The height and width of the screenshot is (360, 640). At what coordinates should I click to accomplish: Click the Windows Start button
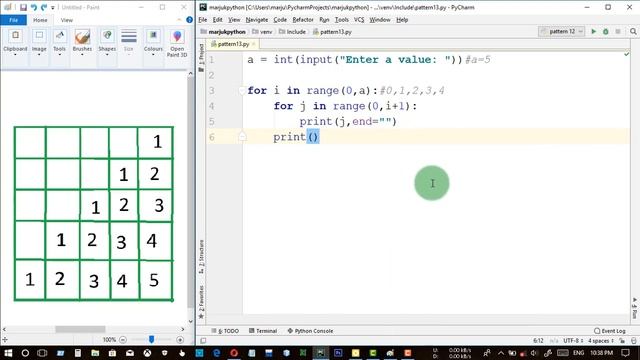[x=8, y=353]
